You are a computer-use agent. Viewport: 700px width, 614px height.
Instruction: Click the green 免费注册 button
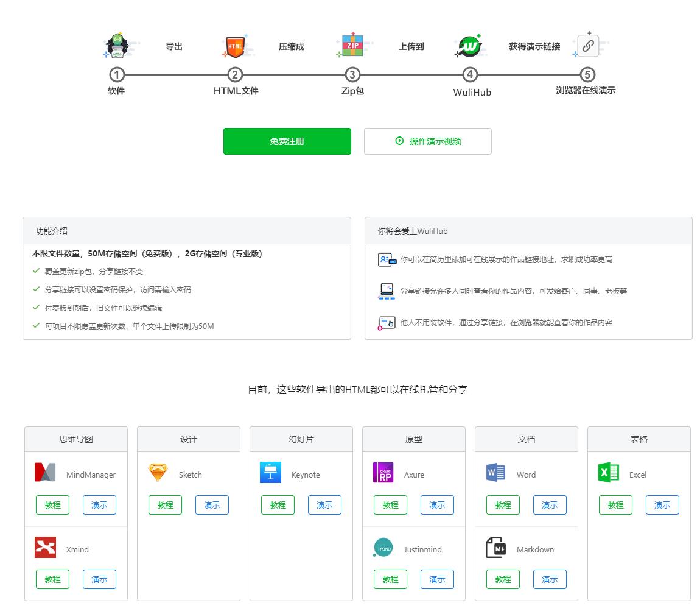[x=287, y=141]
